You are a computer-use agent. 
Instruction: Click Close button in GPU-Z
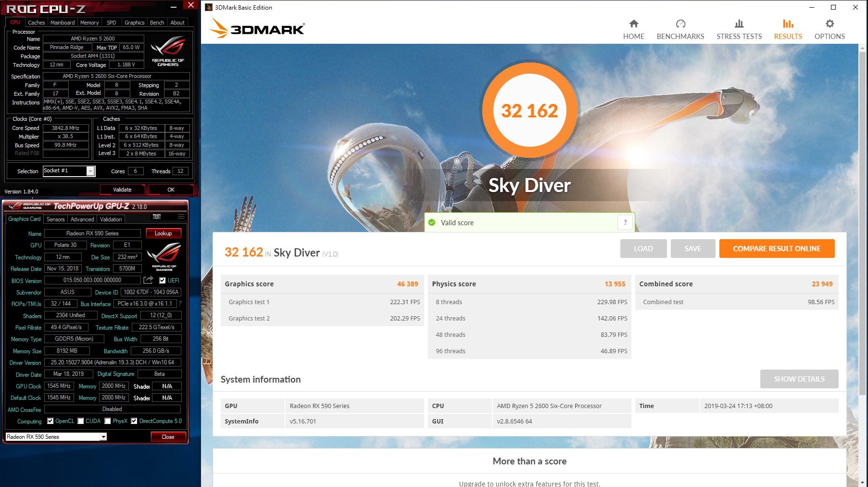[x=168, y=437]
